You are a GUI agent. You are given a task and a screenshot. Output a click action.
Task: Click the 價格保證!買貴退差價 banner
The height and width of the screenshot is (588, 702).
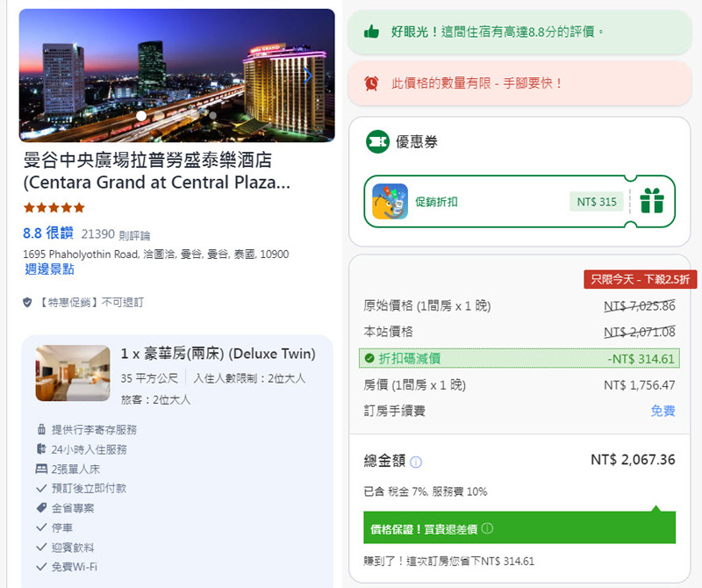tap(519, 527)
